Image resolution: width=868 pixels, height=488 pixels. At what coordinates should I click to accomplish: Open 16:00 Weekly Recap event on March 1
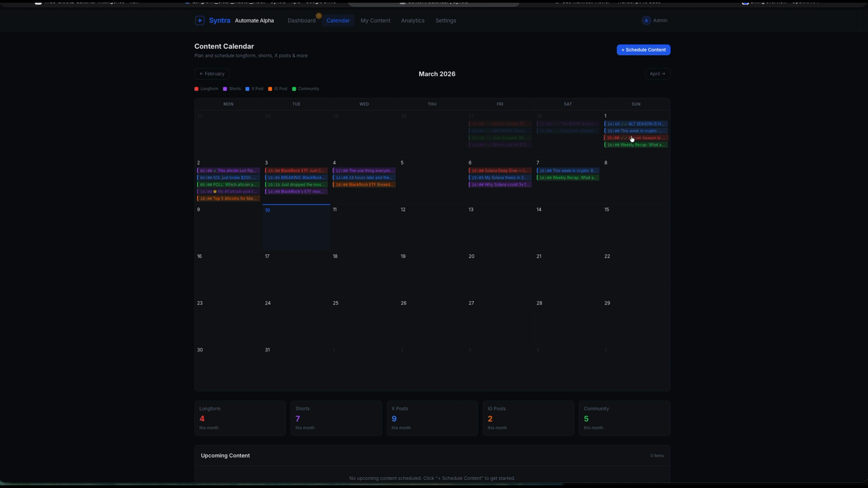[x=636, y=145]
